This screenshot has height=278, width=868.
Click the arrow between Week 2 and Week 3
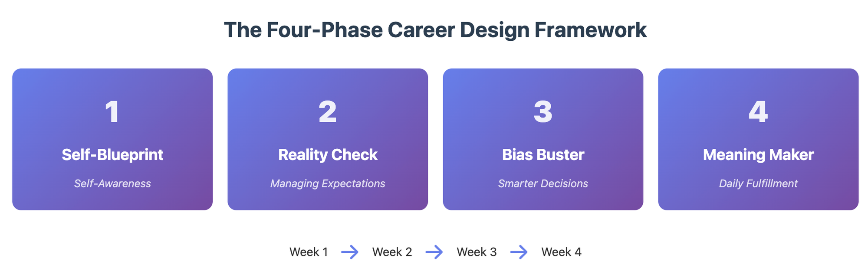[x=434, y=252]
